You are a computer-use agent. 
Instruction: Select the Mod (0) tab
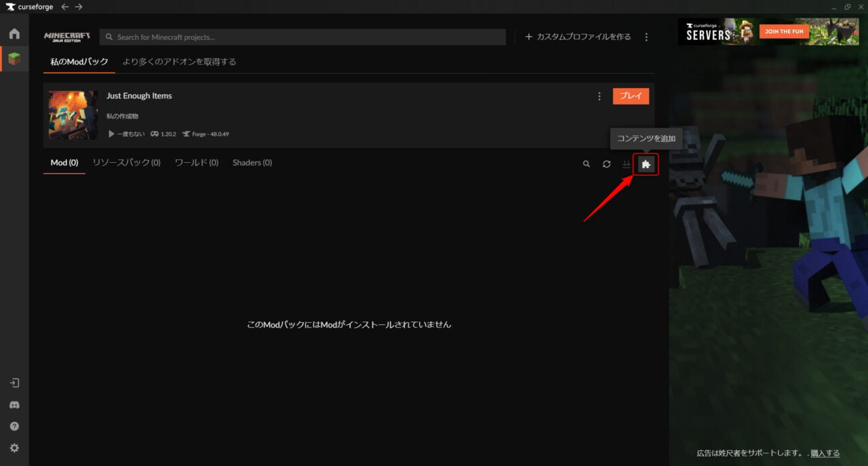click(x=64, y=163)
